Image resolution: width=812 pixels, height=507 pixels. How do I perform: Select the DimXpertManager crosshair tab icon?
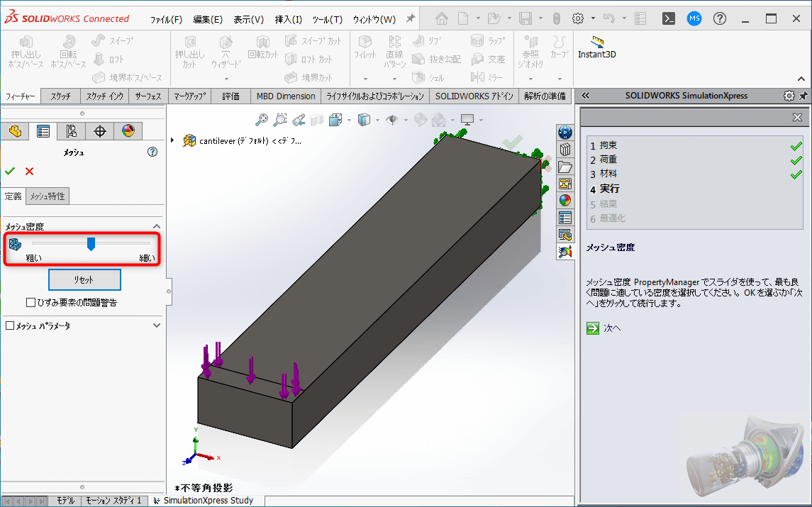[100, 131]
